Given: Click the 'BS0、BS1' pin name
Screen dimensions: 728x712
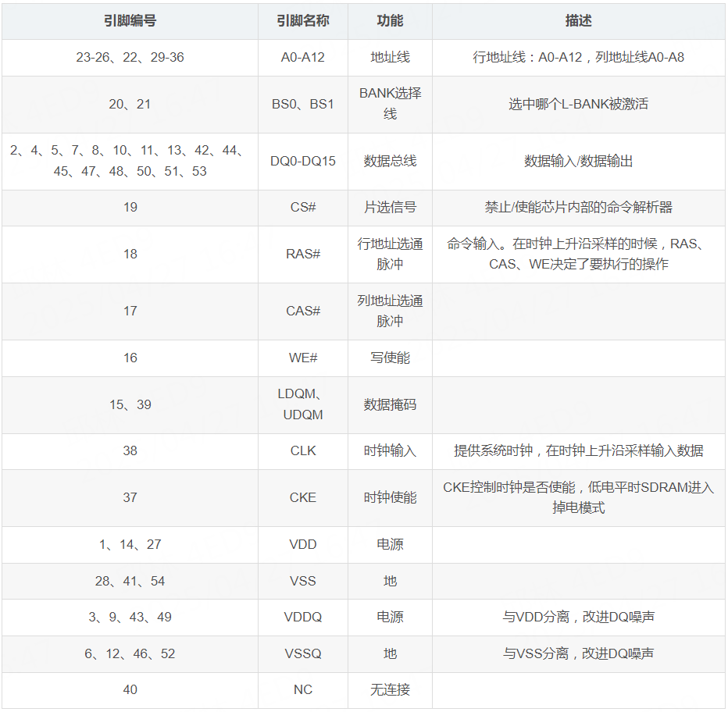Looking at the screenshot, I should (303, 105).
